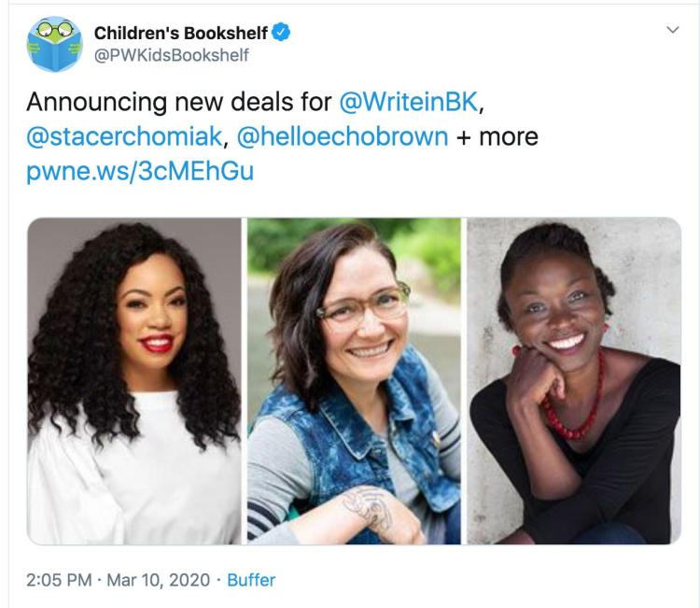Click the tattooed hand in middle photo
The image size is (700, 608).
367,507
